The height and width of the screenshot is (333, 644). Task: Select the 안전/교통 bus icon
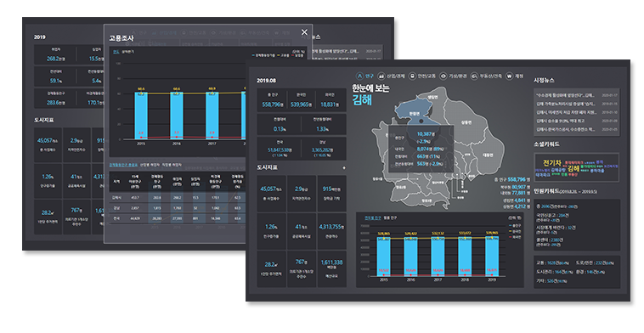point(412,76)
